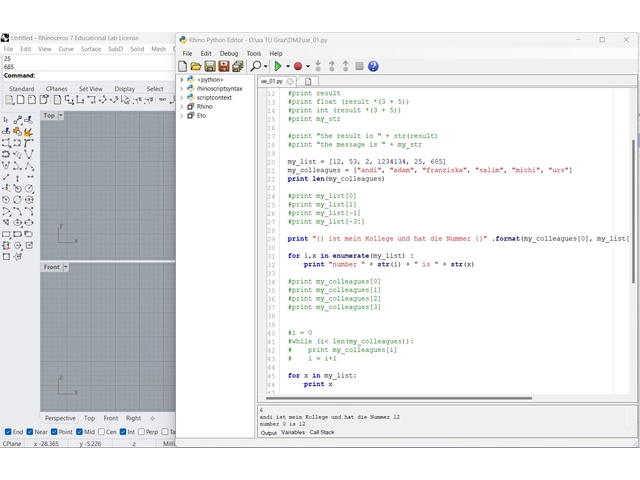Select the arrow pointer tool in Rhino sidebar
The height and width of the screenshot is (480, 640).
[6, 120]
